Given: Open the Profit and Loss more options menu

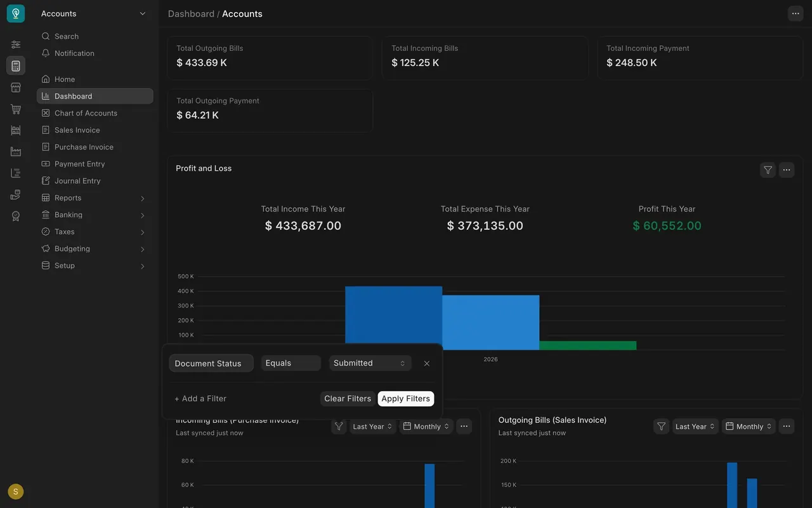Looking at the screenshot, I should pyautogui.click(x=787, y=170).
